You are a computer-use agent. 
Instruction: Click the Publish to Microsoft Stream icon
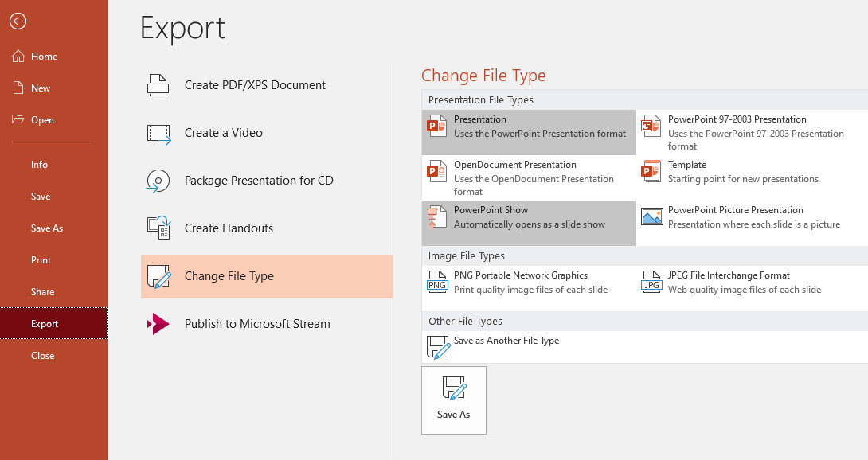(158, 324)
